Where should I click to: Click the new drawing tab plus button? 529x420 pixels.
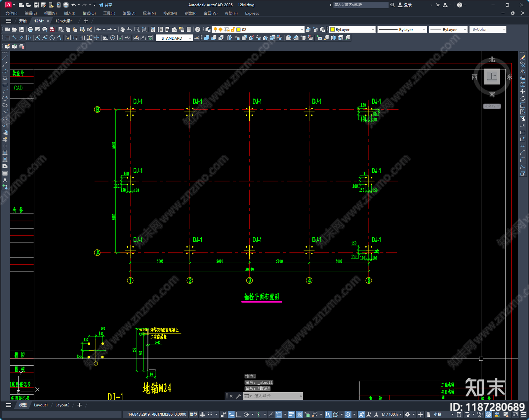click(86, 21)
